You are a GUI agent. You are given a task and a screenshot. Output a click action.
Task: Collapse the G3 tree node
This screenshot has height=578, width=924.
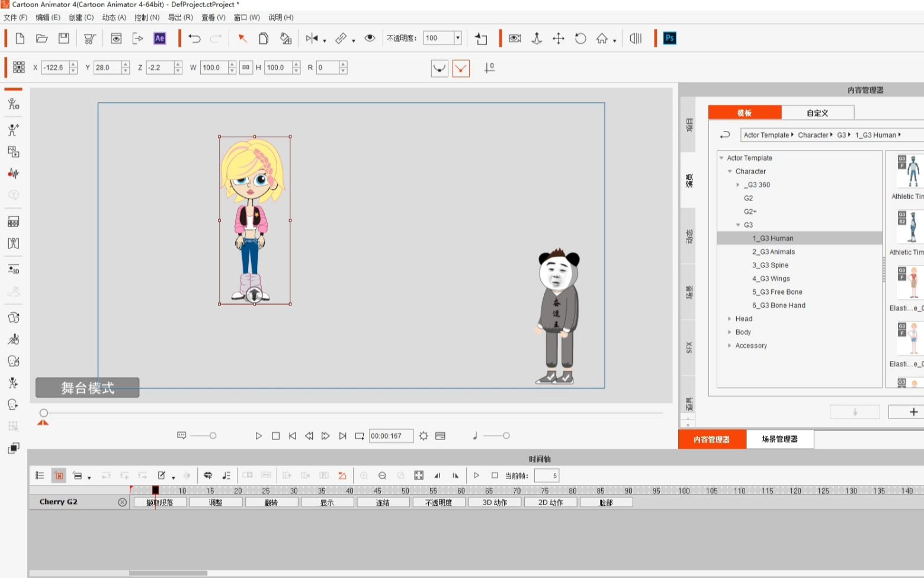[738, 225]
